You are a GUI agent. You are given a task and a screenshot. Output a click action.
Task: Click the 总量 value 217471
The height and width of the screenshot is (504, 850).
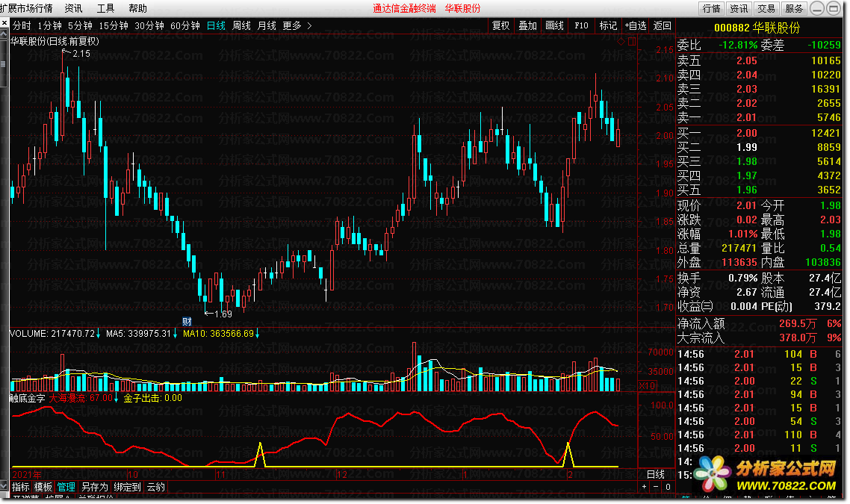[x=738, y=248]
